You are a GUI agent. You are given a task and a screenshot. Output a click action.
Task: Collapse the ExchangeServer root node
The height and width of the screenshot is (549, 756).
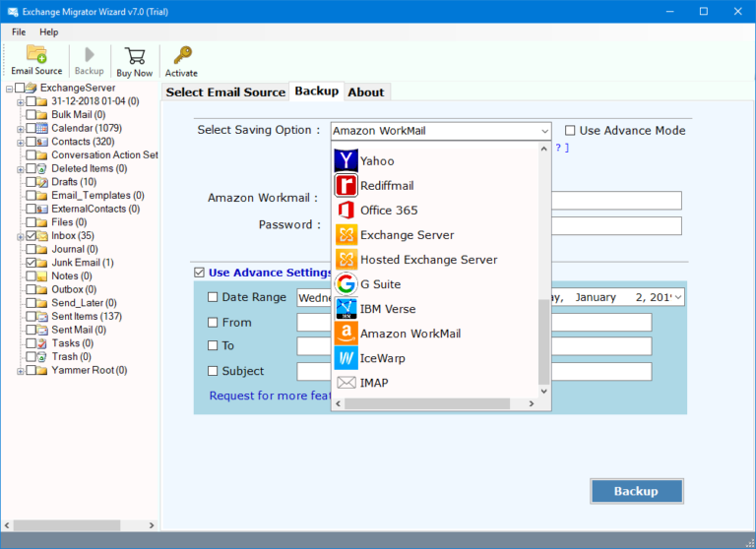point(9,89)
